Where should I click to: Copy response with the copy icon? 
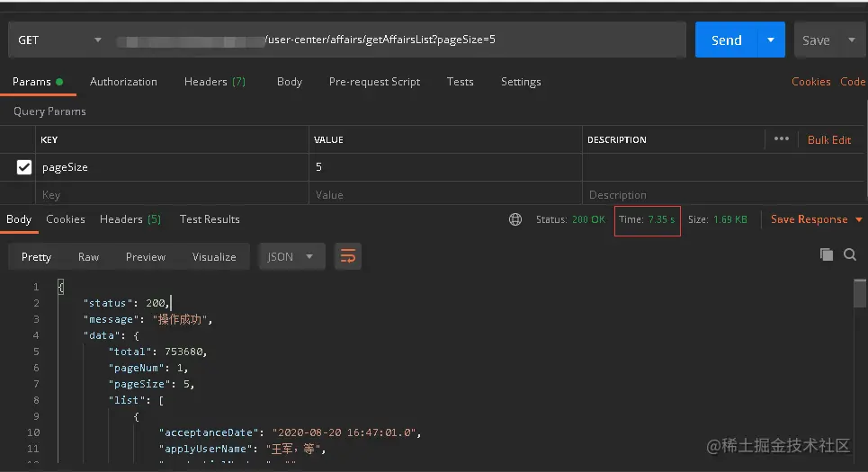[x=827, y=254]
